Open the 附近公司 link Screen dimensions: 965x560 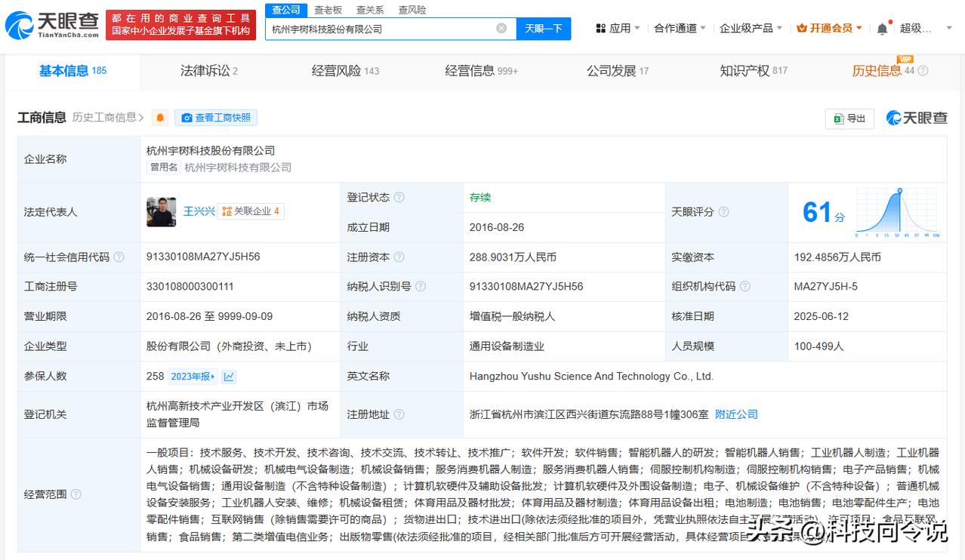[736, 414]
